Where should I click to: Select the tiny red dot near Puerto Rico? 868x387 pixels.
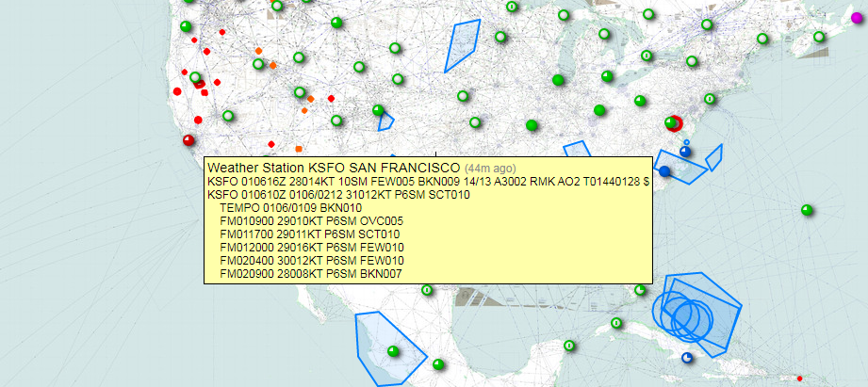799,379
